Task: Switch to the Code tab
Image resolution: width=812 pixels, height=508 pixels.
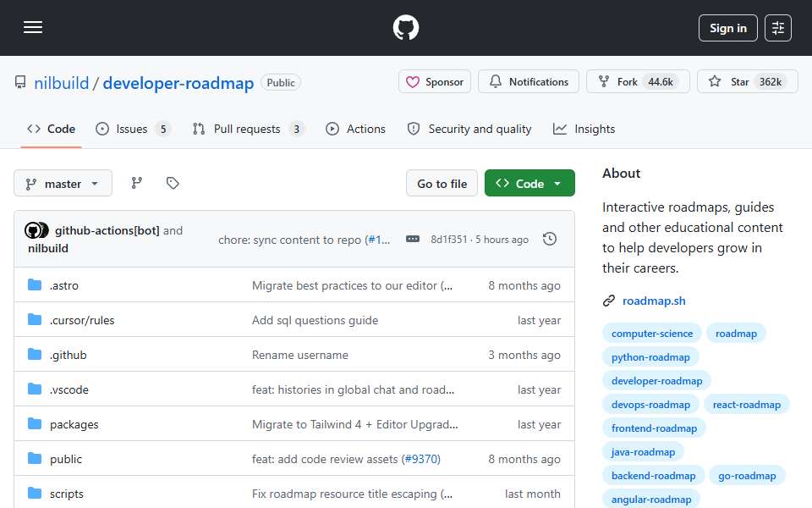Action: tap(52, 129)
